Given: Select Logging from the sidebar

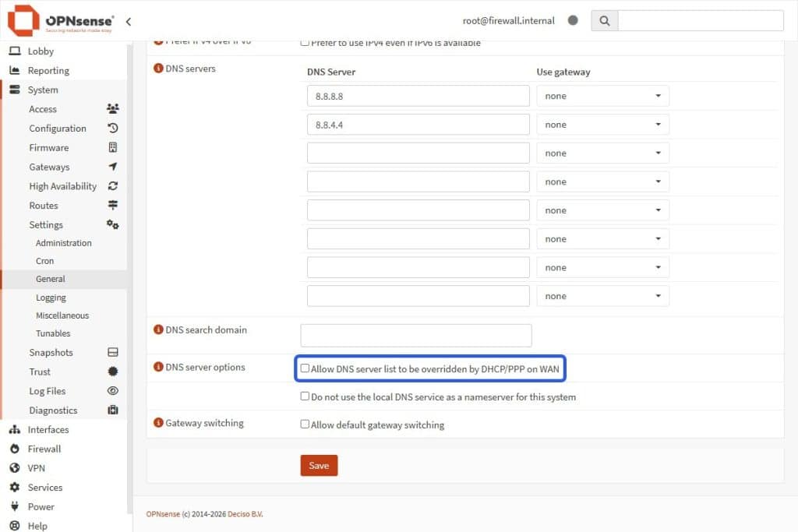Looking at the screenshot, I should [x=51, y=297].
